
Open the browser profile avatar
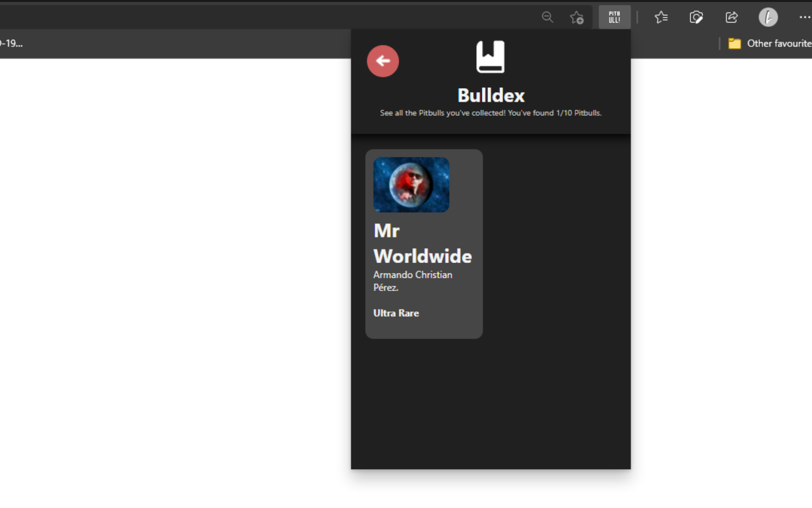768,17
